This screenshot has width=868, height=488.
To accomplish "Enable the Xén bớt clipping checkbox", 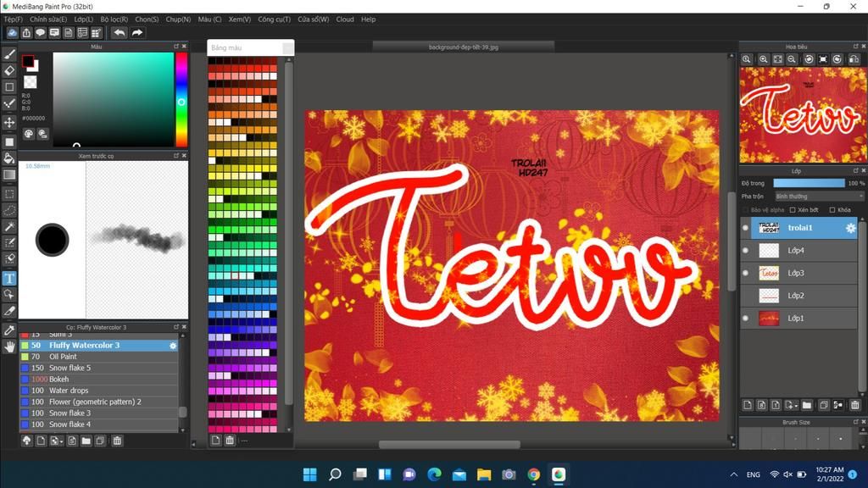I will [793, 210].
